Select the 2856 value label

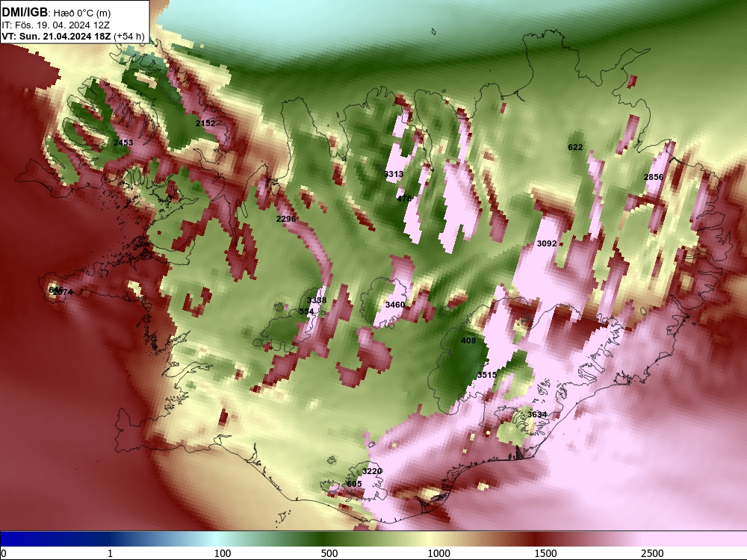coord(654,177)
